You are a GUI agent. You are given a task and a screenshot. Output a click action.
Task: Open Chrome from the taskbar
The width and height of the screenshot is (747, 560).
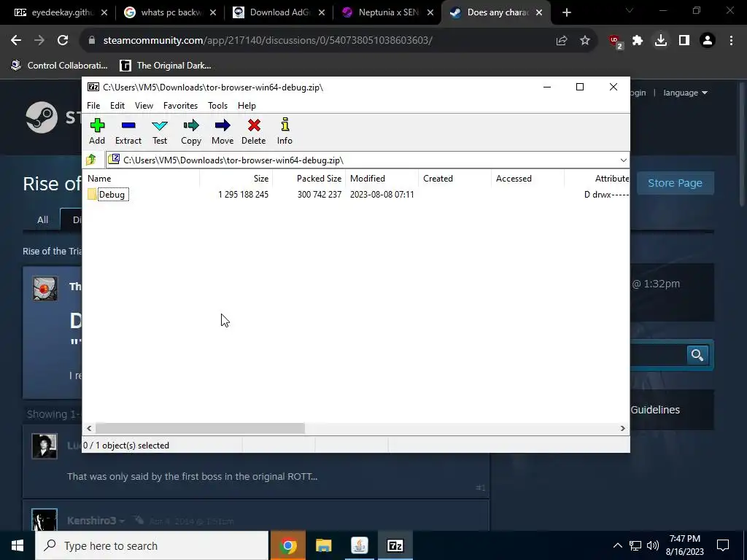(x=287, y=545)
